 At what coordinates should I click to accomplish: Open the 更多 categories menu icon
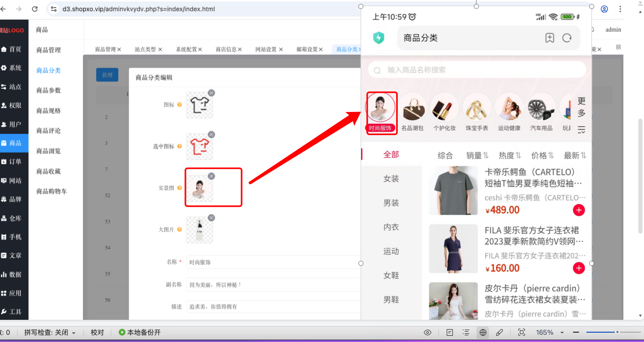tap(582, 130)
